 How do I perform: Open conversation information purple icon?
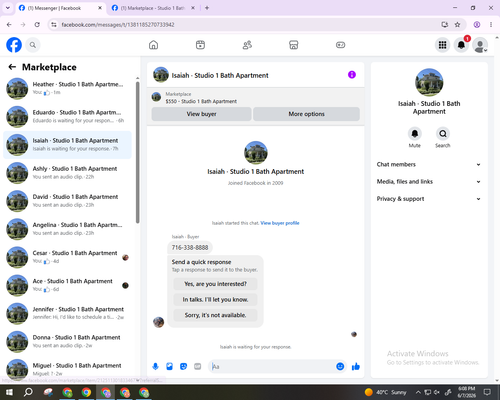pyautogui.click(x=352, y=75)
